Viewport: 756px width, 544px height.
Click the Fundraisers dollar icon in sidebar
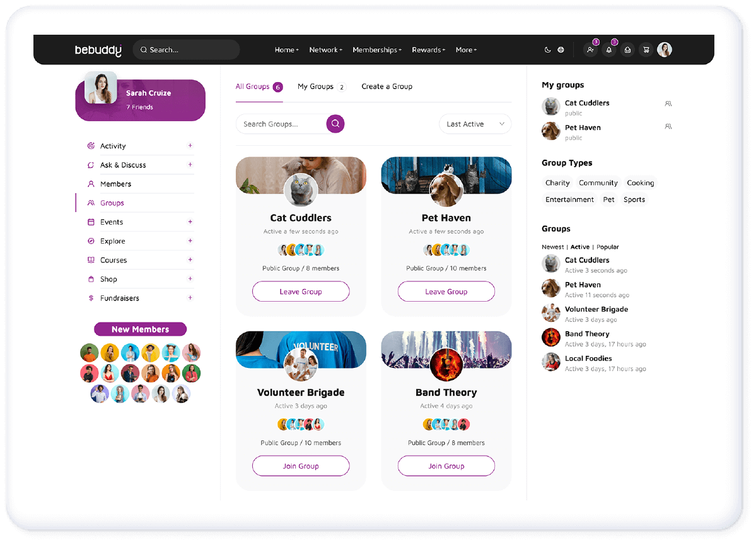[x=91, y=298]
